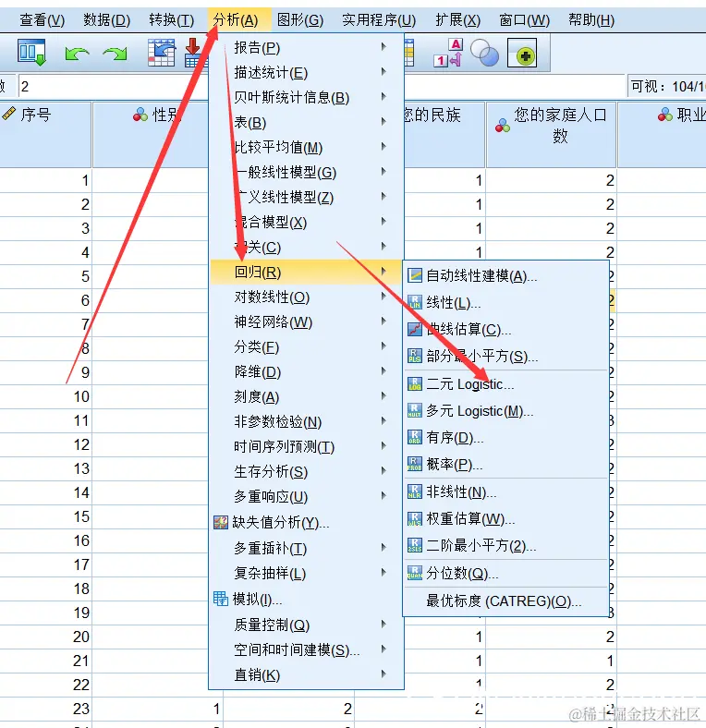Click the 职业 column nominal icon

click(x=664, y=115)
